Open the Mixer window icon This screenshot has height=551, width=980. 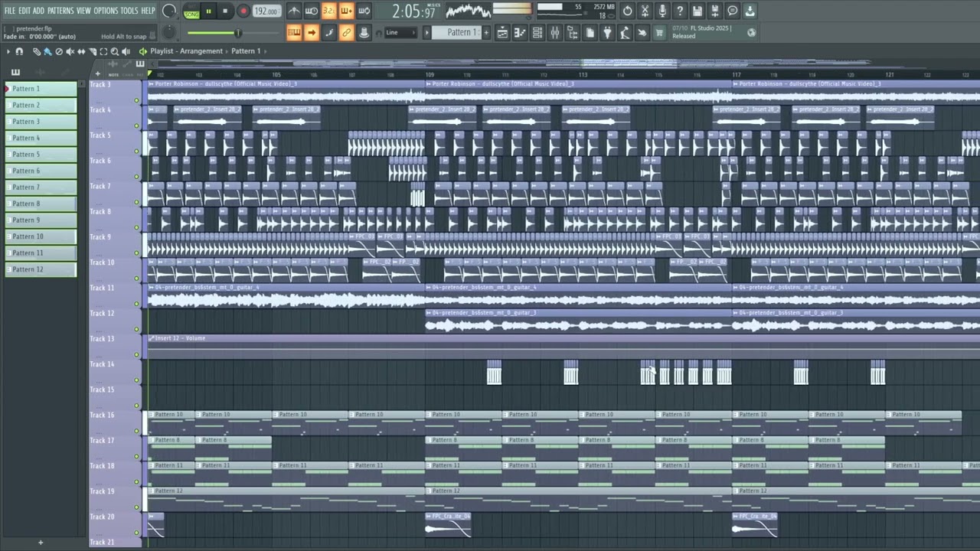tap(555, 32)
